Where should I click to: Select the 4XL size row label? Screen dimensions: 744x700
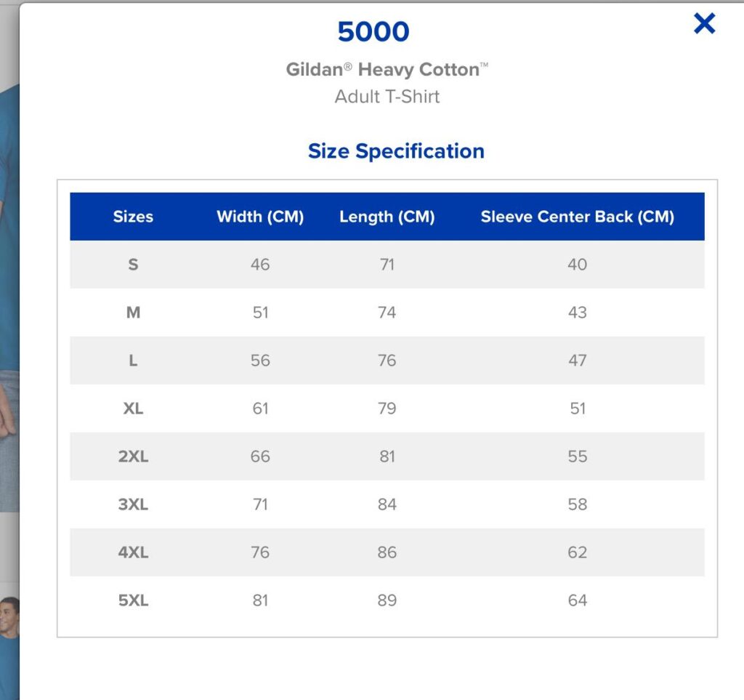tap(134, 552)
